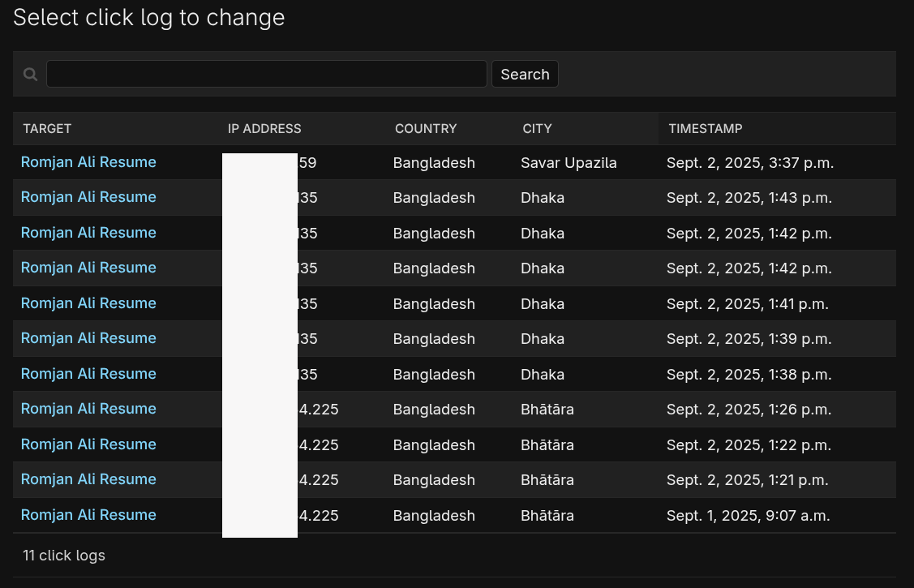Sort by the TIMESTAMP column header
Image resolution: width=914 pixels, height=588 pixels.
705,128
